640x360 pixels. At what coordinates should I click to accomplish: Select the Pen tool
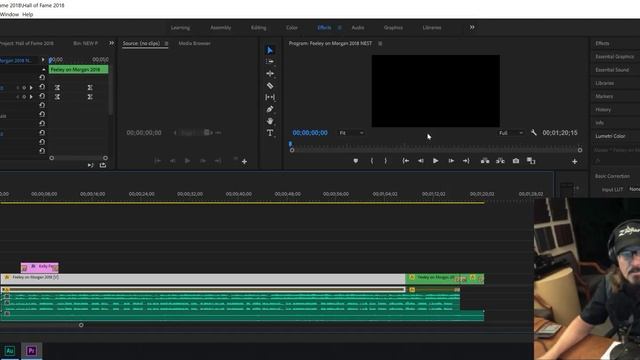click(x=270, y=109)
